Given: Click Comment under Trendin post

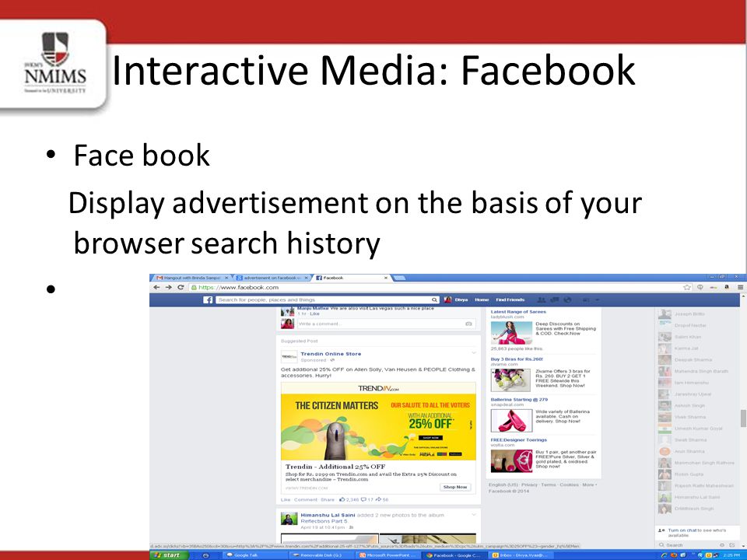Looking at the screenshot, I should (305, 499).
